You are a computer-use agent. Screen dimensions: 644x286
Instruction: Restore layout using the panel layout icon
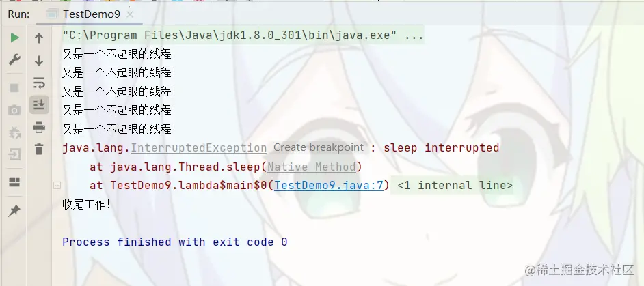(x=14, y=182)
